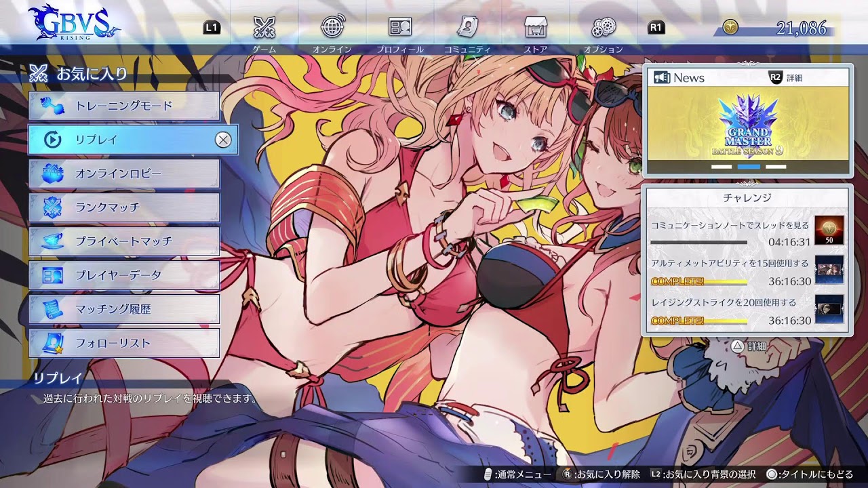Remove リプレイ favorite with the X button
868x488 pixels.
coord(223,140)
